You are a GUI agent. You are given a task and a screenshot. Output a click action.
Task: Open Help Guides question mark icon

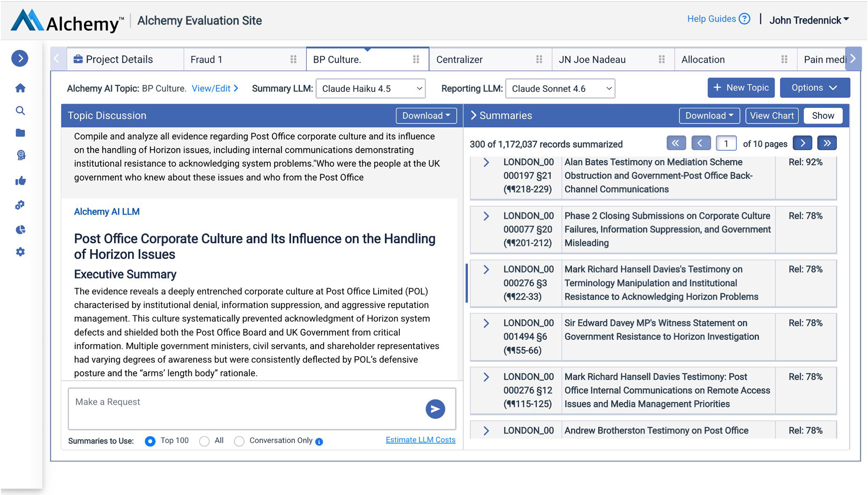pos(744,19)
